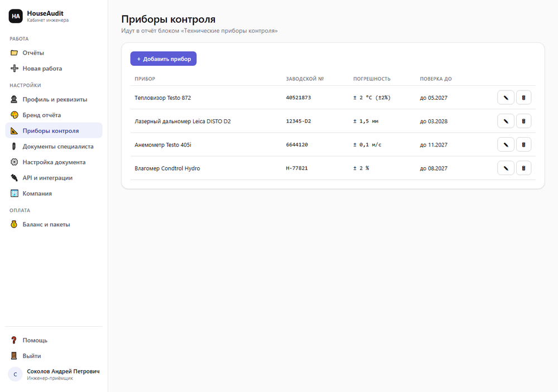The image size is (558, 392).
Task: Click the Помощь question mark icon
Action: [x=15, y=340]
